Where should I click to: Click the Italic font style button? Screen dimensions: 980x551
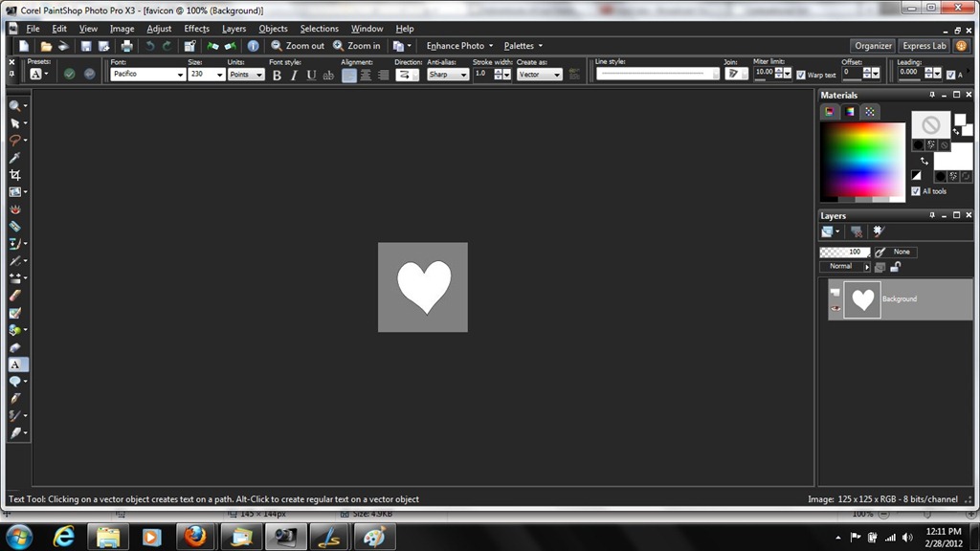294,75
